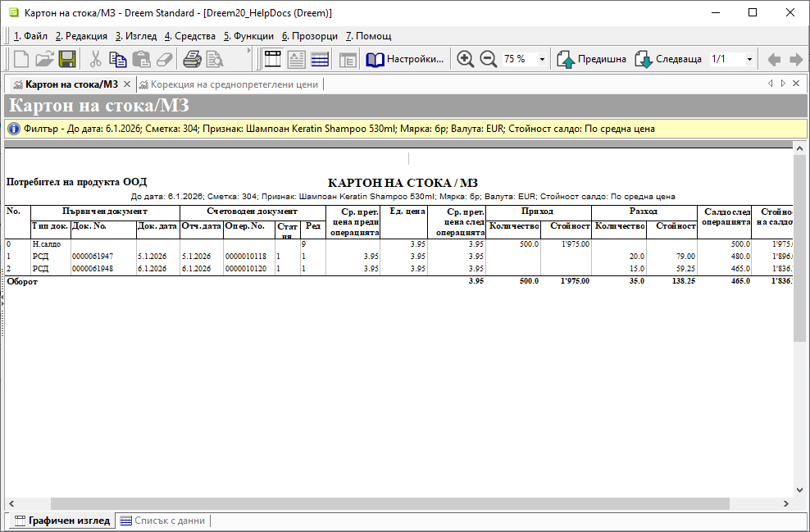Click the zoom out magnifier icon
The image size is (810, 532).
(489, 59)
